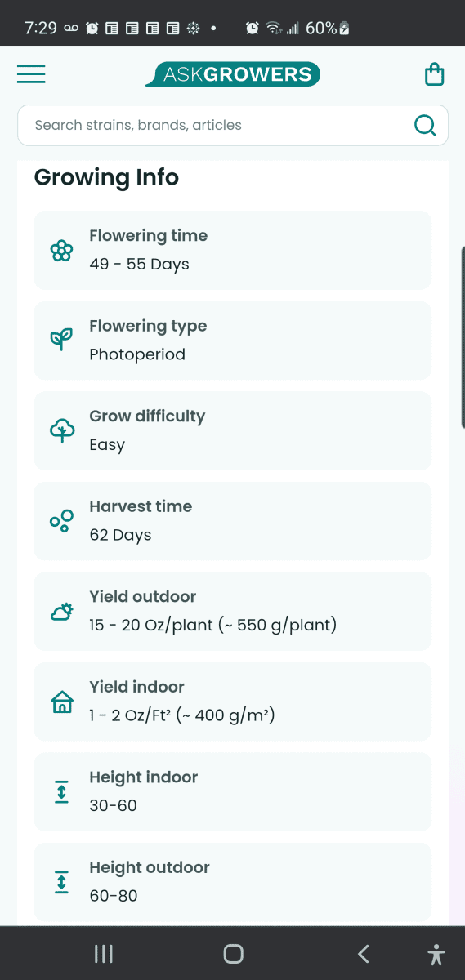Click the AskGrowers logo
465x980 pixels.
233,74
